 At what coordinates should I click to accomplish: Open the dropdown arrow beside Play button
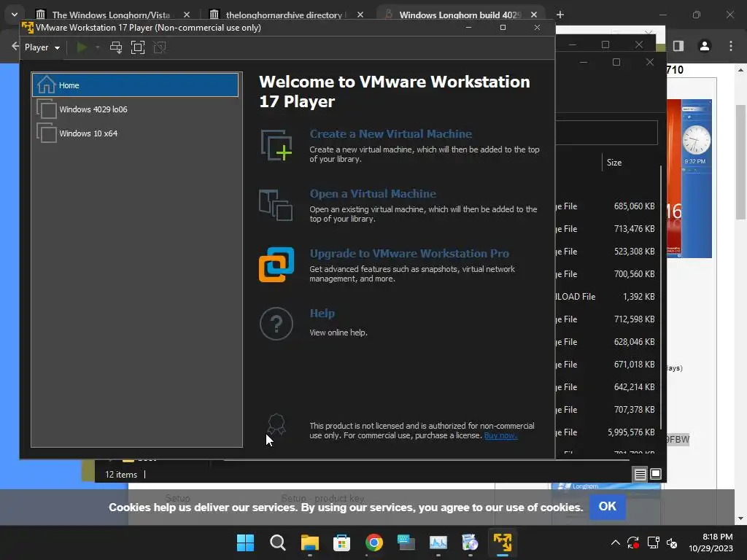coord(98,47)
